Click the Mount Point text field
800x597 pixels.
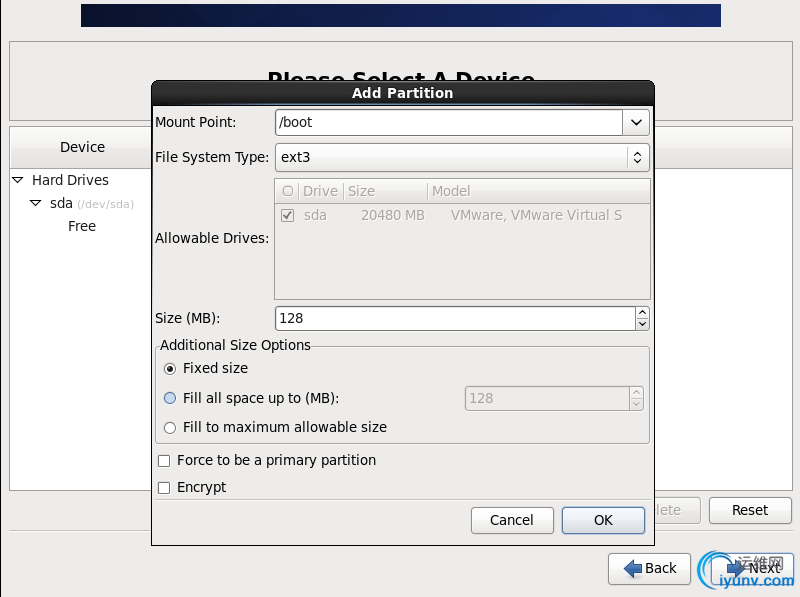pyautogui.click(x=448, y=123)
